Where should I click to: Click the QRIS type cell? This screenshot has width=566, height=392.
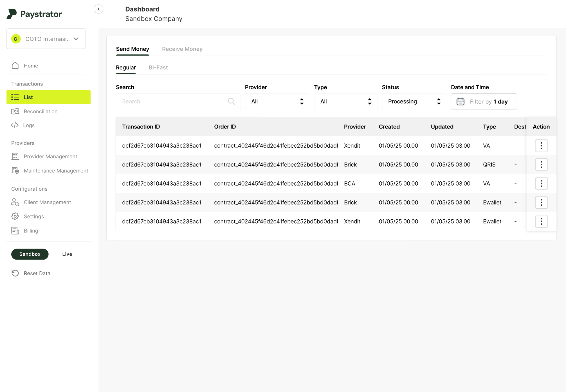tap(489, 165)
